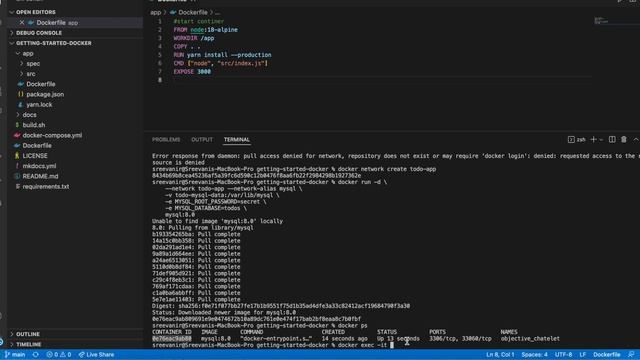Create a new terminal with plus icon
Viewport: 640px width, 360px height.
pyautogui.click(x=593, y=140)
